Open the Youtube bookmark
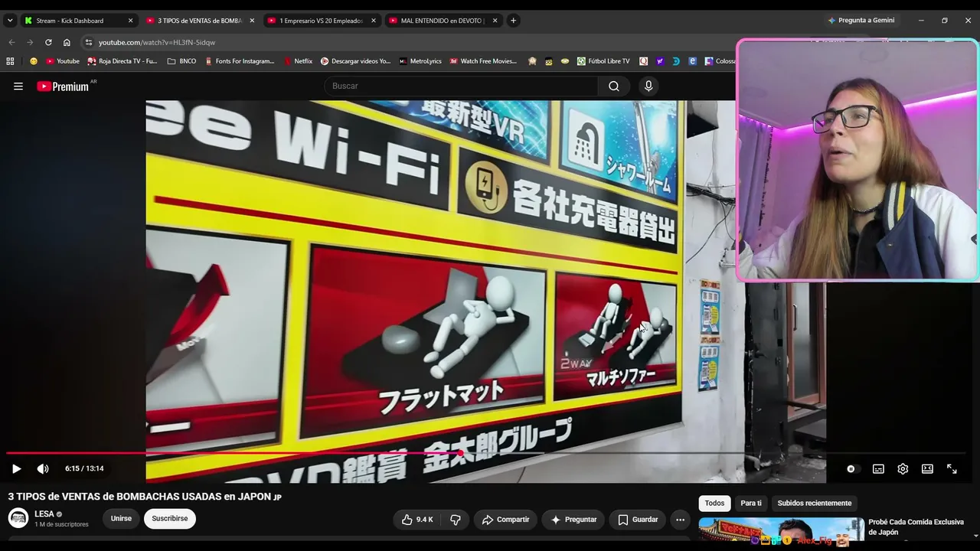This screenshot has width=980, height=551. pyautogui.click(x=62, y=61)
